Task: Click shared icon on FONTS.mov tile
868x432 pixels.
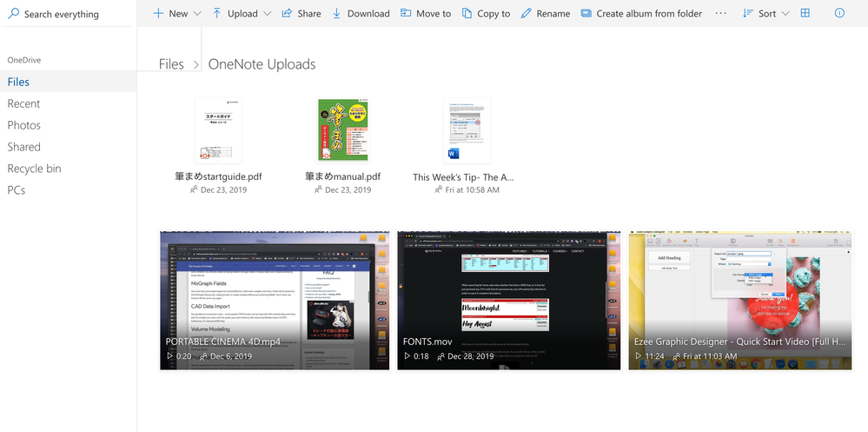Action: [x=441, y=356]
